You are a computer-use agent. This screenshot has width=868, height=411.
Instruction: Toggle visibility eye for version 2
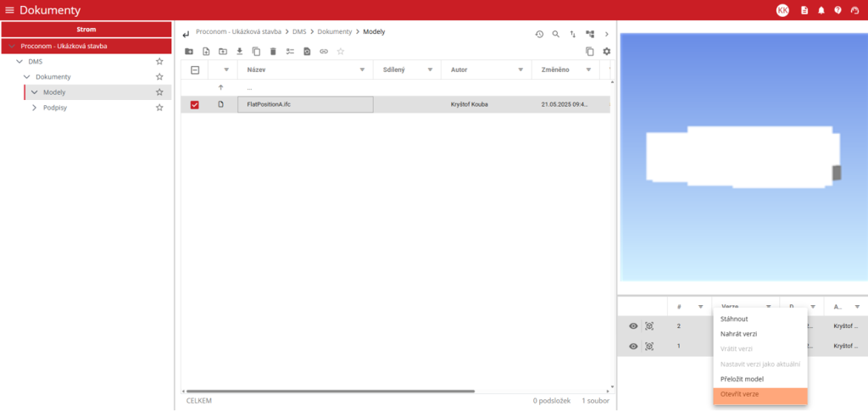point(632,325)
